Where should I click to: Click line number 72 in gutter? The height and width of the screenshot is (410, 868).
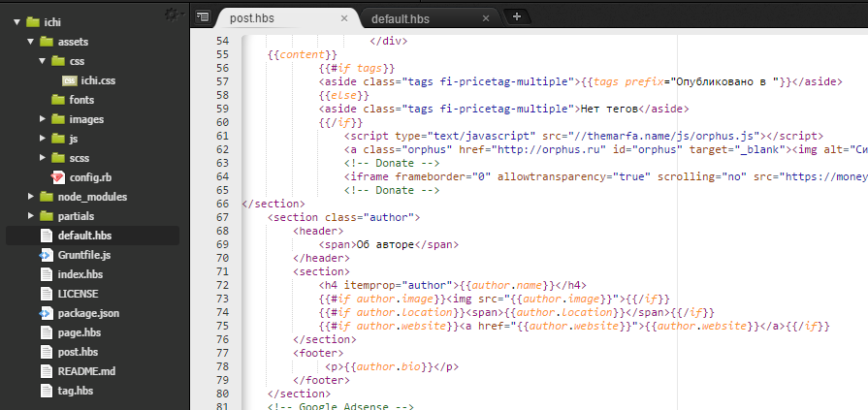pos(222,285)
